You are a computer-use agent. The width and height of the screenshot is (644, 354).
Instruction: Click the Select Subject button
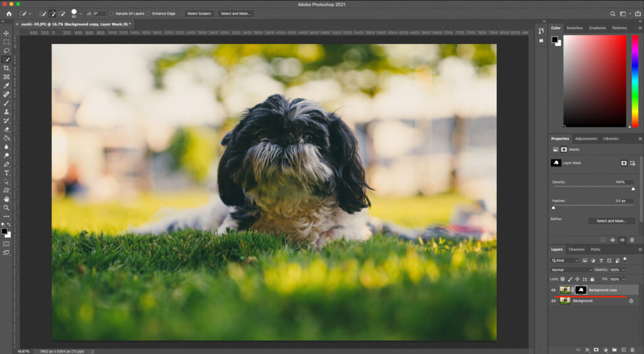(199, 14)
